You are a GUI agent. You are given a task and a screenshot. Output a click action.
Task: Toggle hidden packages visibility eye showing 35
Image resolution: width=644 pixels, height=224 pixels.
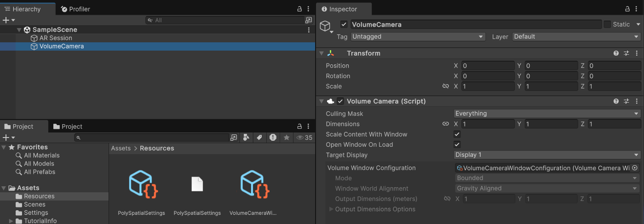click(305, 138)
